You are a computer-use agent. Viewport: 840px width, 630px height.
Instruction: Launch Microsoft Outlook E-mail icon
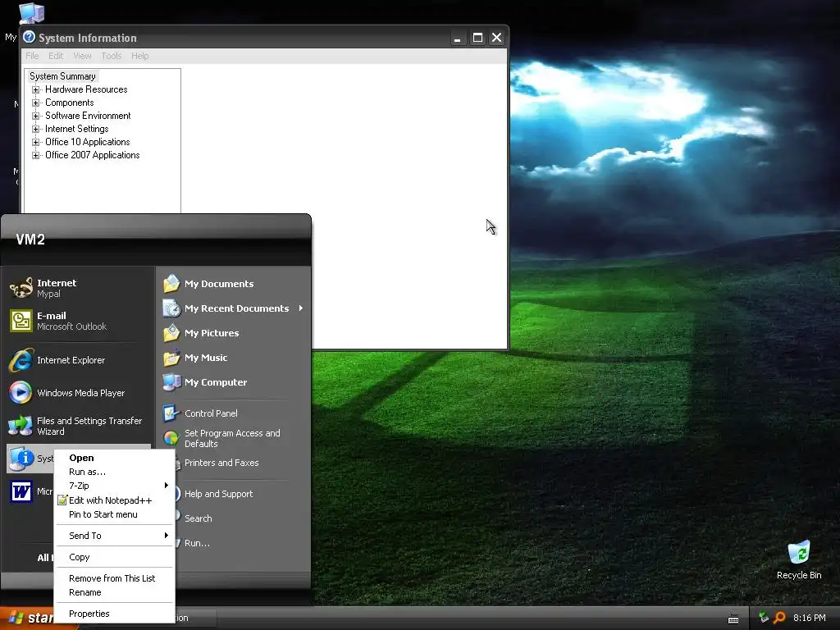click(21, 321)
